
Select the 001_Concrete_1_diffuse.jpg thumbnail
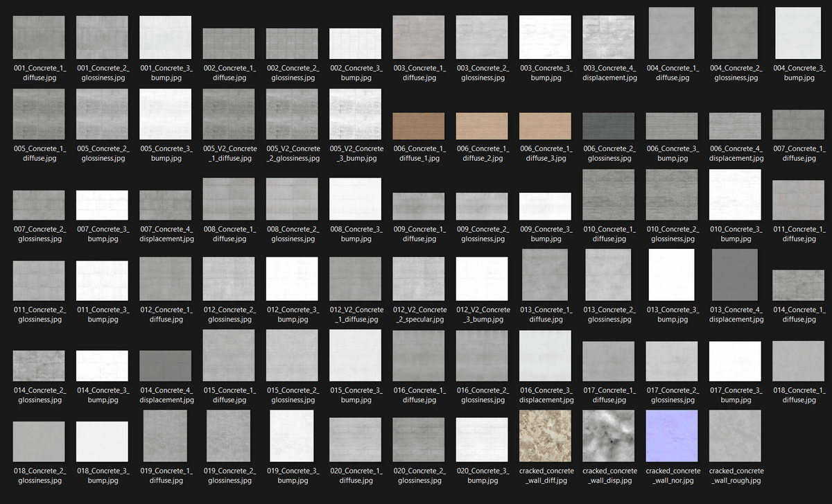coord(39,36)
